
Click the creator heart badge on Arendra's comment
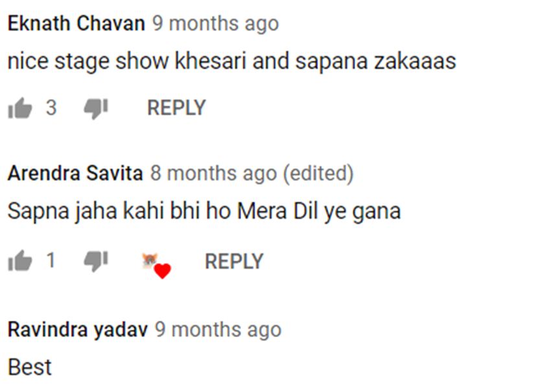click(156, 266)
